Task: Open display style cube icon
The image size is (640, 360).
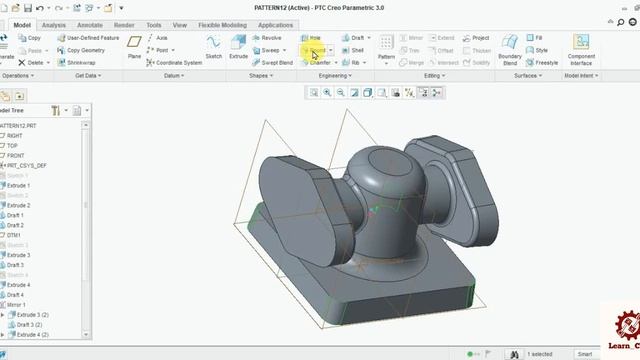Action: (368, 93)
